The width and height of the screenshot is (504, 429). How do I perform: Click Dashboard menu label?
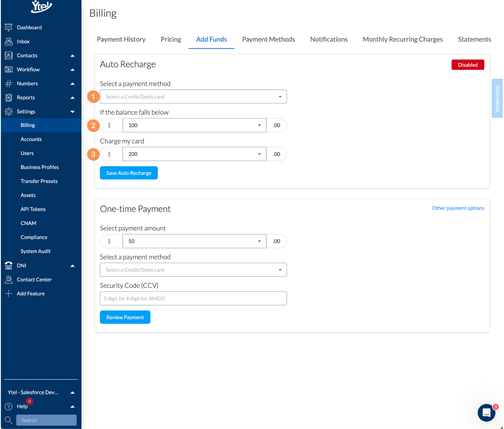click(29, 28)
